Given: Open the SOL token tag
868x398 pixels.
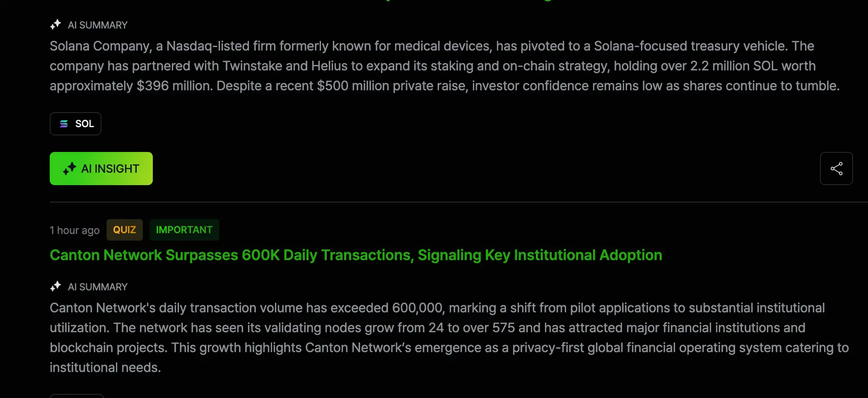Looking at the screenshot, I should pyautogui.click(x=75, y=124).
